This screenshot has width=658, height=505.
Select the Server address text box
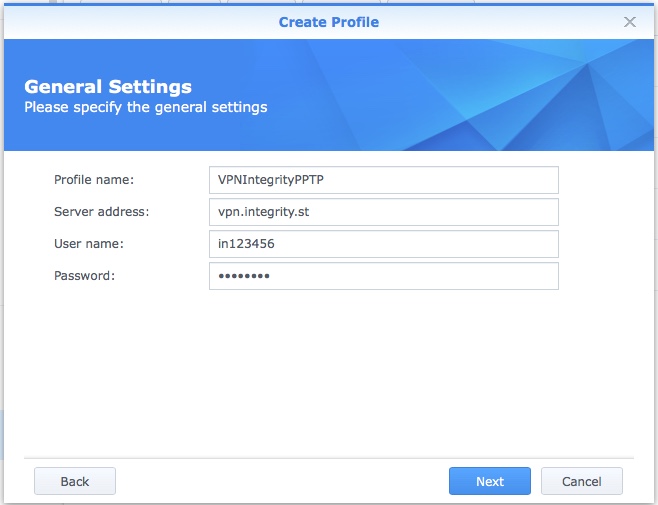click(383, 212)
